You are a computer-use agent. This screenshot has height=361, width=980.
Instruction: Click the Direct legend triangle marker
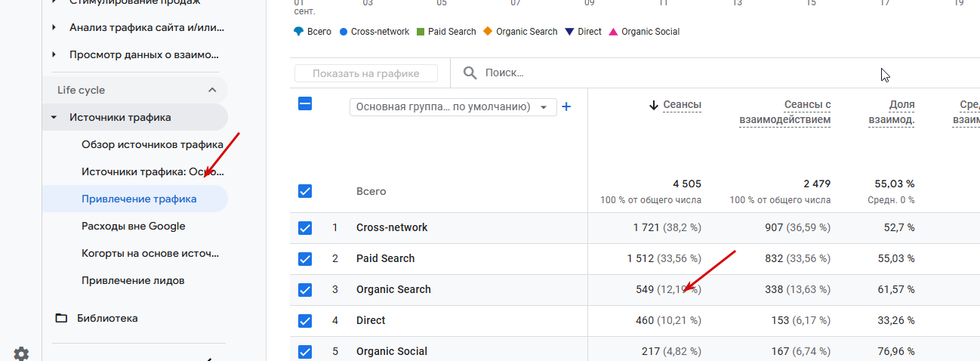click(x=569, y=32)
